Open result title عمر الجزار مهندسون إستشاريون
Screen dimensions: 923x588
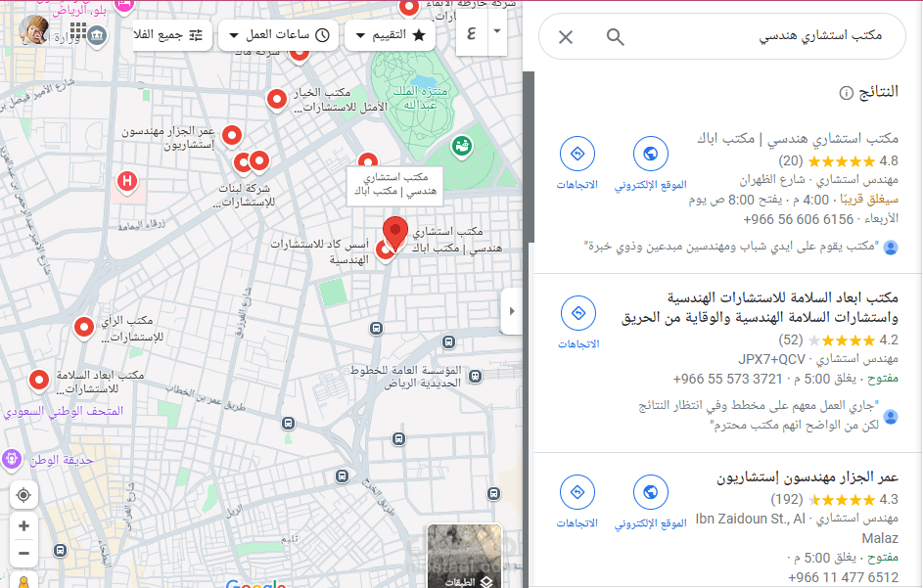point(808,477)
